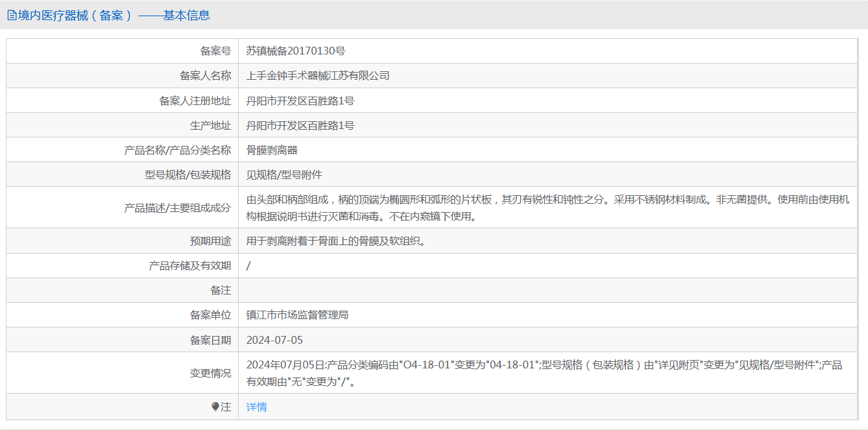The height and width of the screenshot is (430, 868).
Task: Click the 备案单位 label
Action: tap(210, 315)
